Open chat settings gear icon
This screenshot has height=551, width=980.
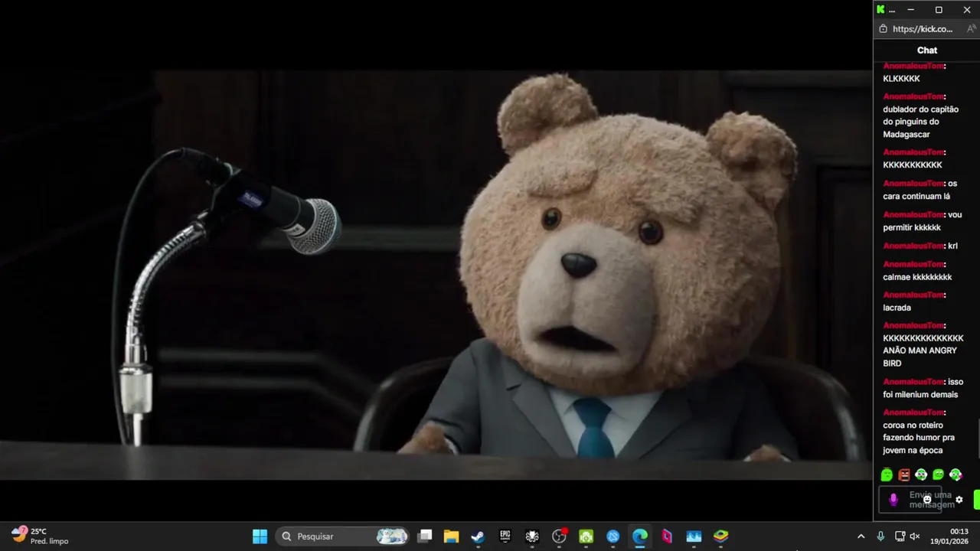(959, 500)
